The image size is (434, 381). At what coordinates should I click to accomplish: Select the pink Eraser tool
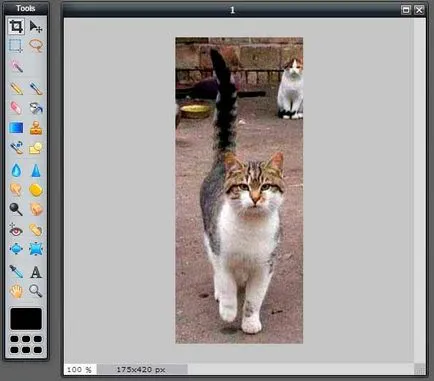pos(16,108)
